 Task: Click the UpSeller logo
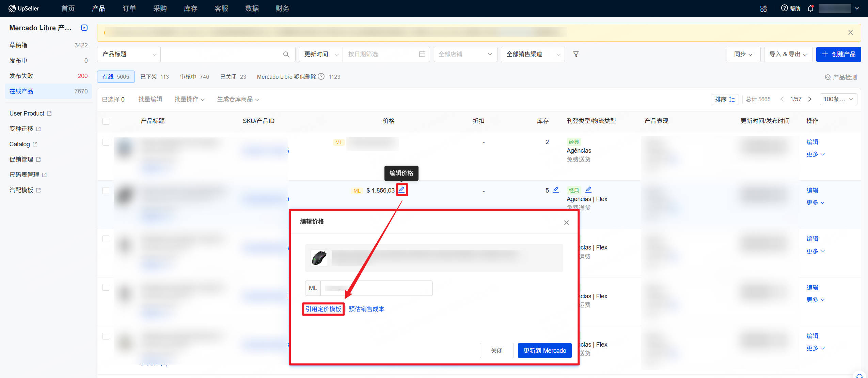tap(24, 8)
